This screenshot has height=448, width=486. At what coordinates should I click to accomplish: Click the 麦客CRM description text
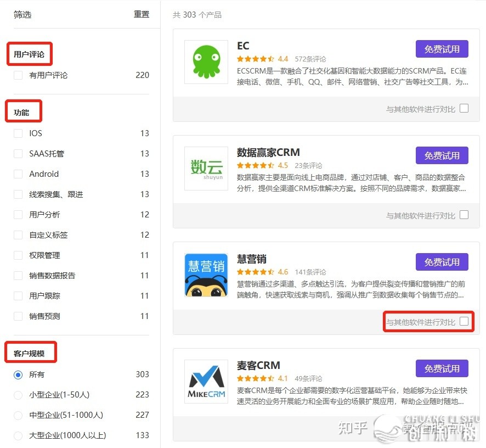pos(352,396)
